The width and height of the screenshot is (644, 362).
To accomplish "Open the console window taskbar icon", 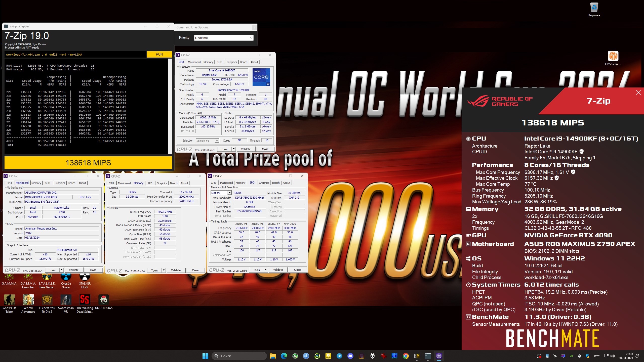I will [x=428, y=356].
